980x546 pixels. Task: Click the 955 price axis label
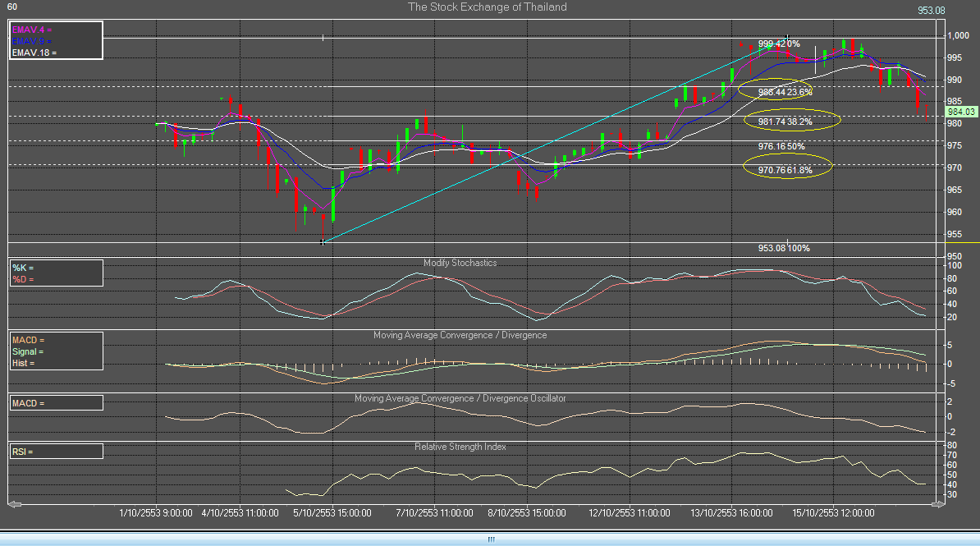(954, 234)
